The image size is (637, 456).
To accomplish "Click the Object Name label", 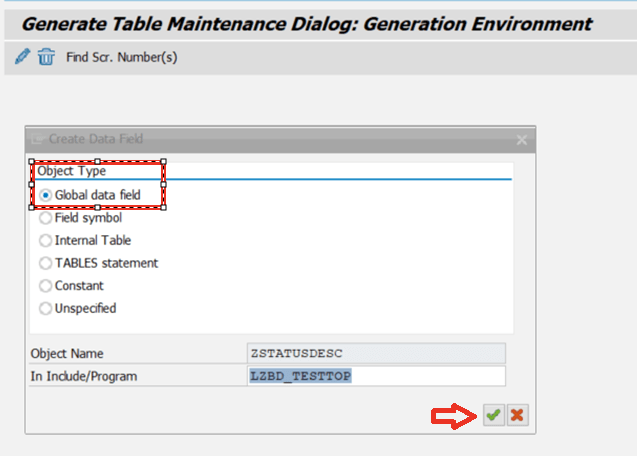I will (x=67, y=354).
